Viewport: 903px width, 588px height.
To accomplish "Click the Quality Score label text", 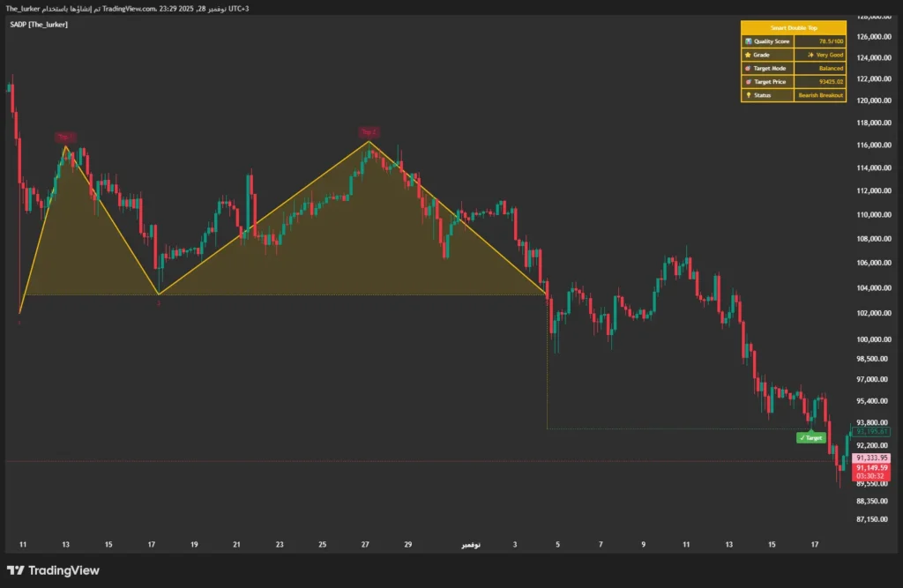I will pos(772,41).
